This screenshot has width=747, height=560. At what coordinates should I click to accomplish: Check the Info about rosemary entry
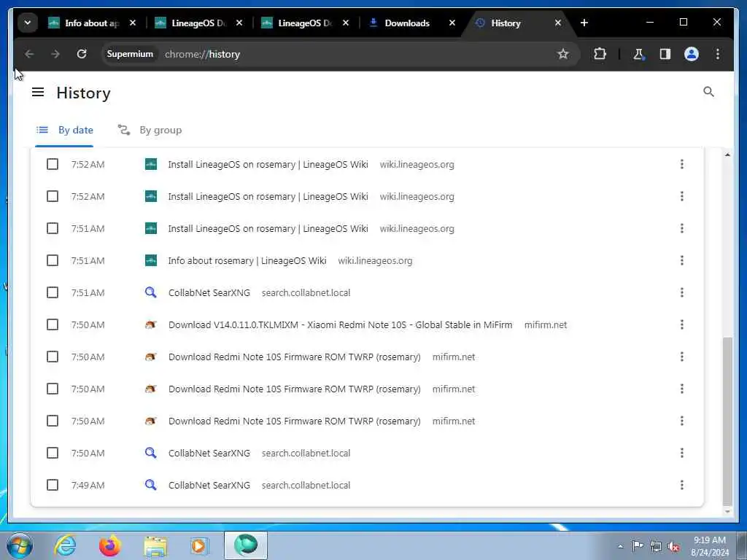[x=53, y=260]
